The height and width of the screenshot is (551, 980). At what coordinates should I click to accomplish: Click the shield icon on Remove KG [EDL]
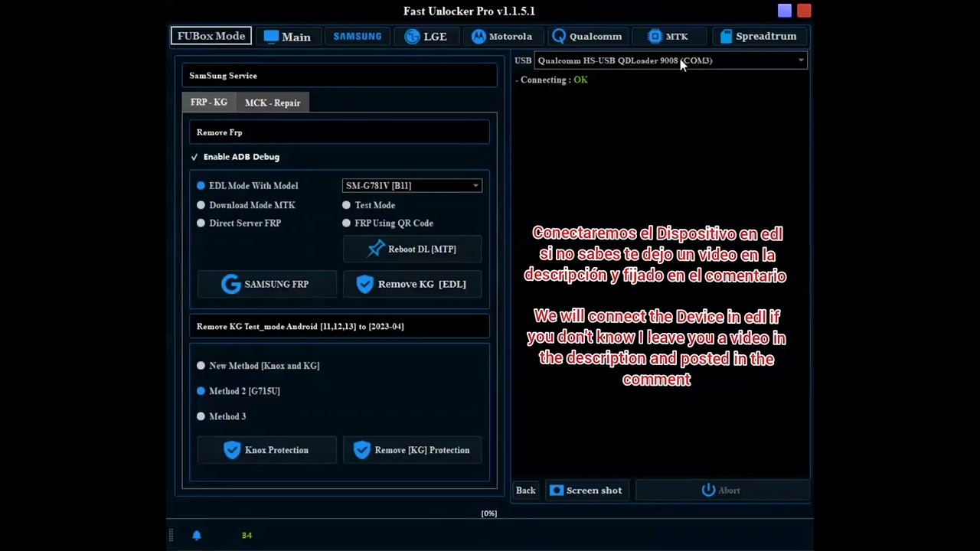point(364,284)
